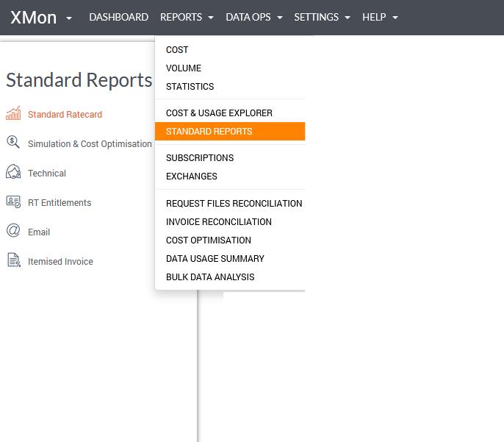Open Bulk Data Analysis report
This screenshot has height=442, width=504.
pyautogui.click(x=210, y=277)
